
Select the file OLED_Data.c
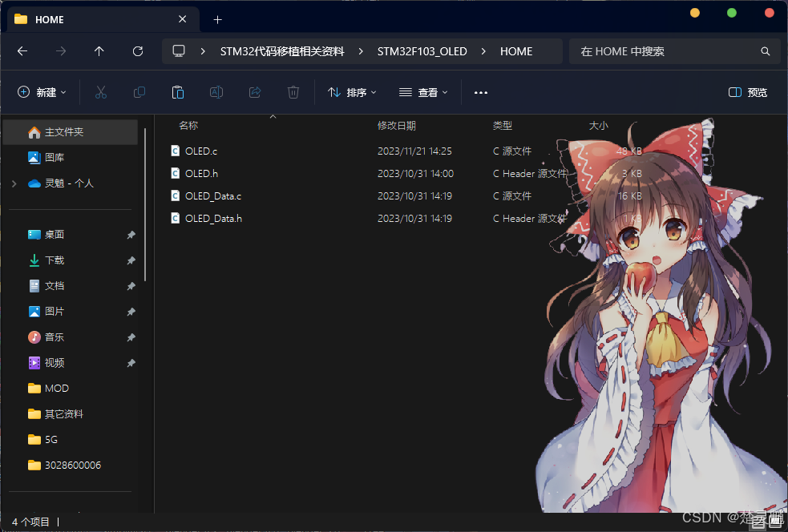213,196
